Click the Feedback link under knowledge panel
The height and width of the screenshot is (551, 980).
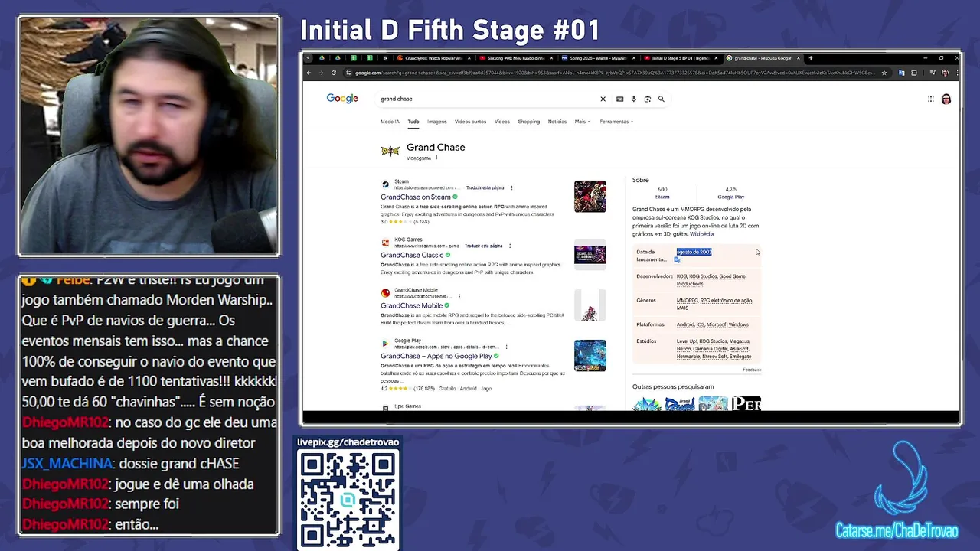click(752, 370)
